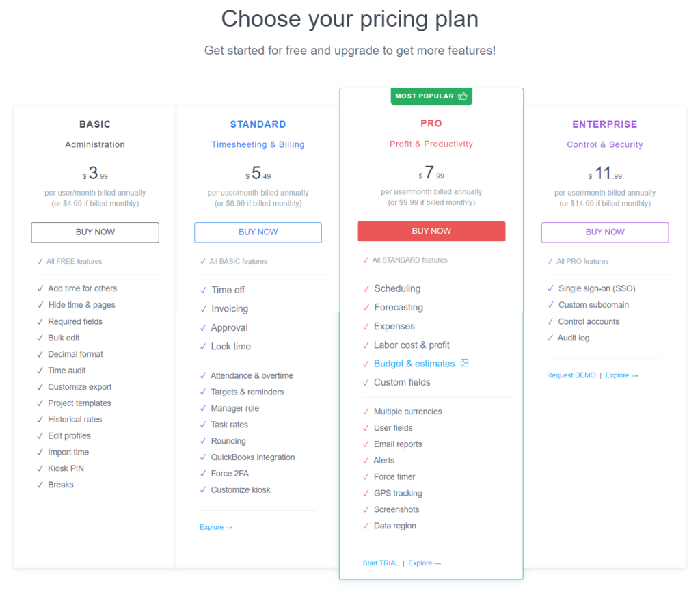
Task: Click the thumbs-up icon on MOST POPULAR badge
Action: coord(463,96)
